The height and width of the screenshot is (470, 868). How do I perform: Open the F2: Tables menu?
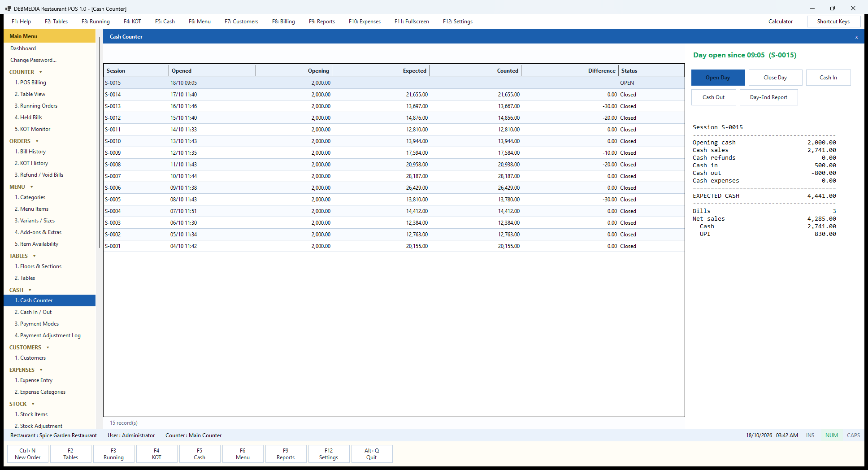[x=56, y=22]
